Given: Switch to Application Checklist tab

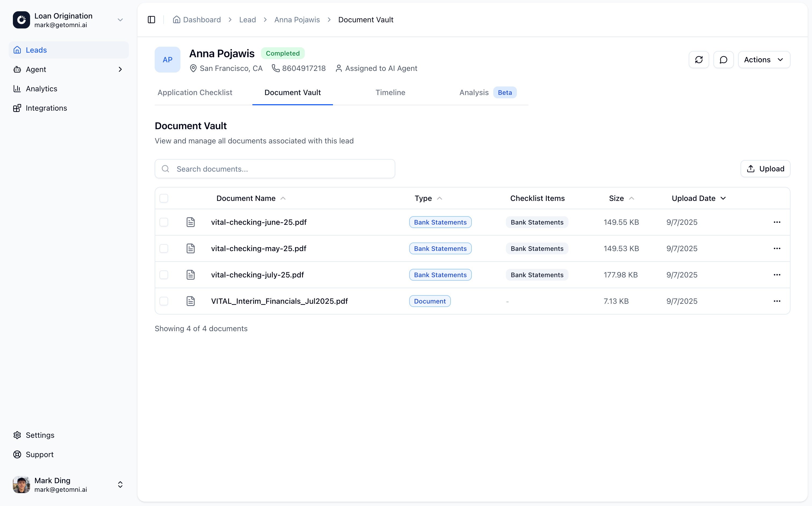Looking at the screenshot, I should (x=195, y=92).
